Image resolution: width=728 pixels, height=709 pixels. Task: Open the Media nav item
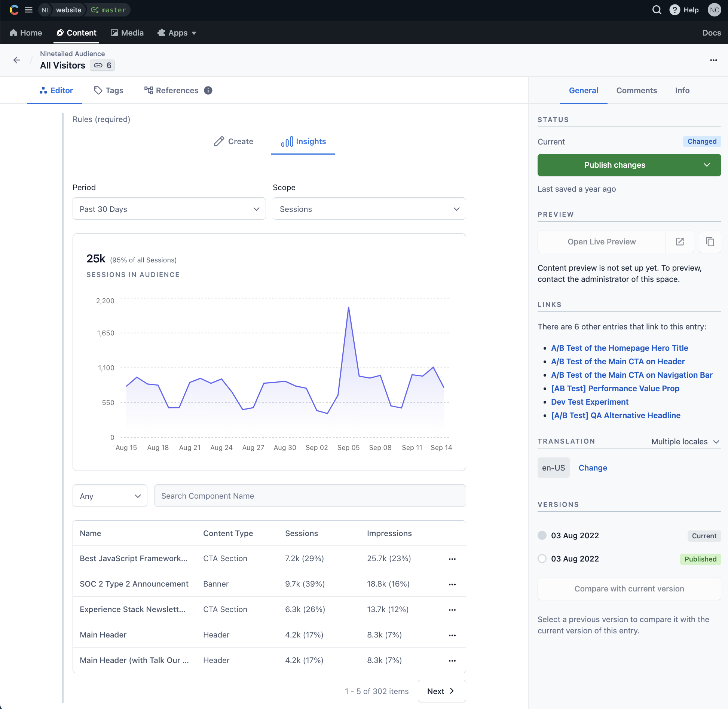click(x=127, y=33)
